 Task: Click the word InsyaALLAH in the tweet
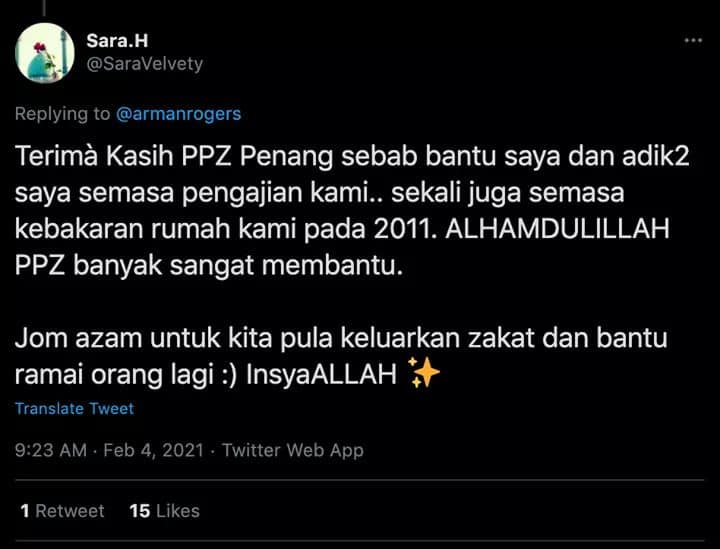[x=321, y=375]
